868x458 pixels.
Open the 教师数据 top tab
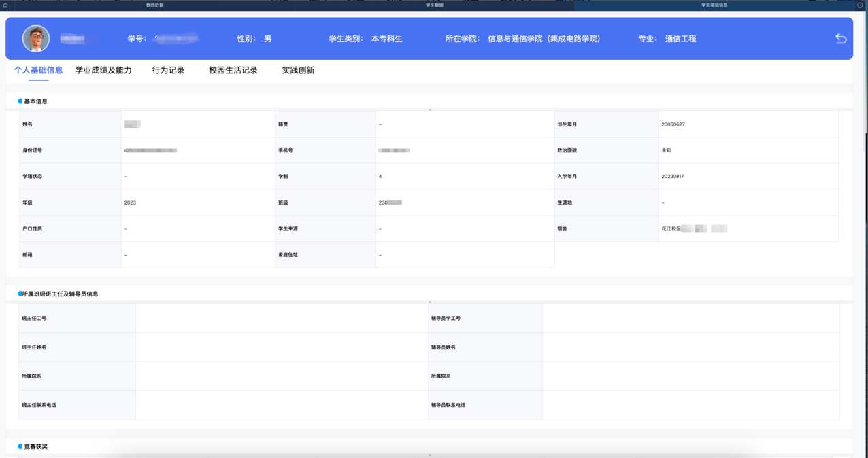154,5
